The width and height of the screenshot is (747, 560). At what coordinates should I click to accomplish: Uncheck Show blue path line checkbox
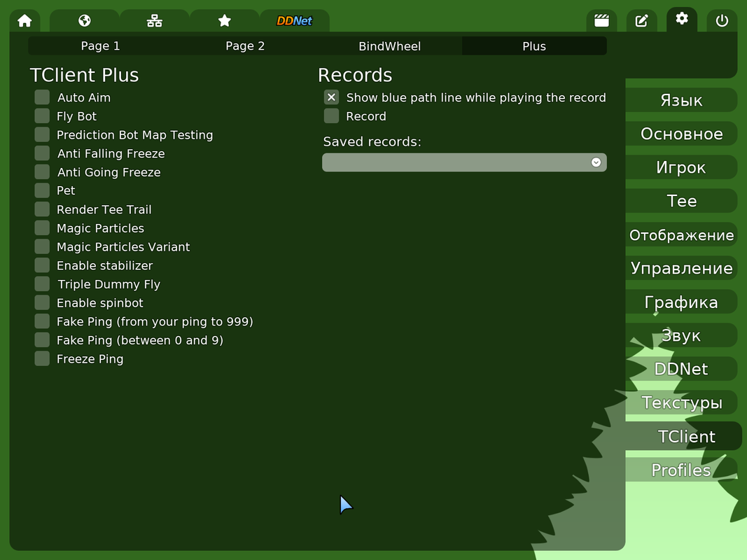(332, 97)
